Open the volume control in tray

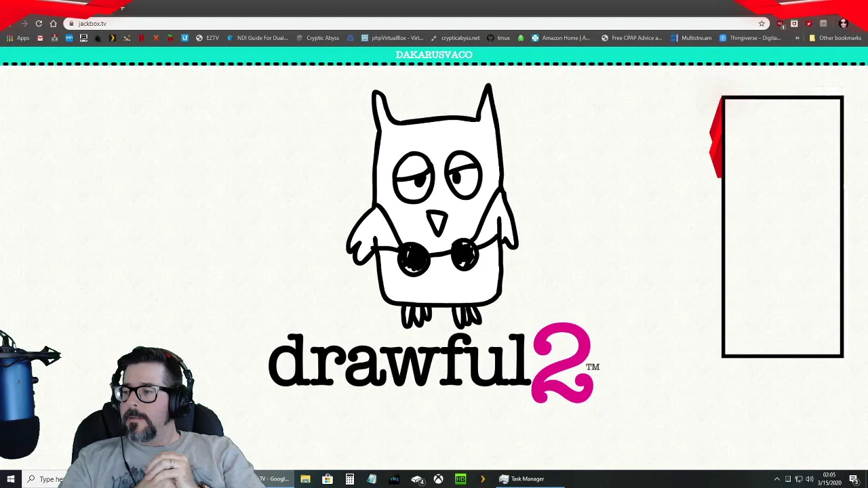810,479
